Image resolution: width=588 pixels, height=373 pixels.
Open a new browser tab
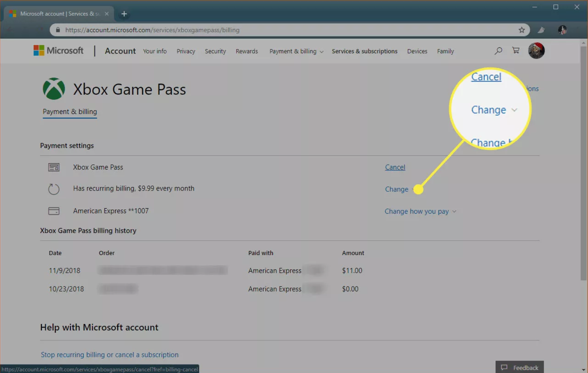[124, 14]
